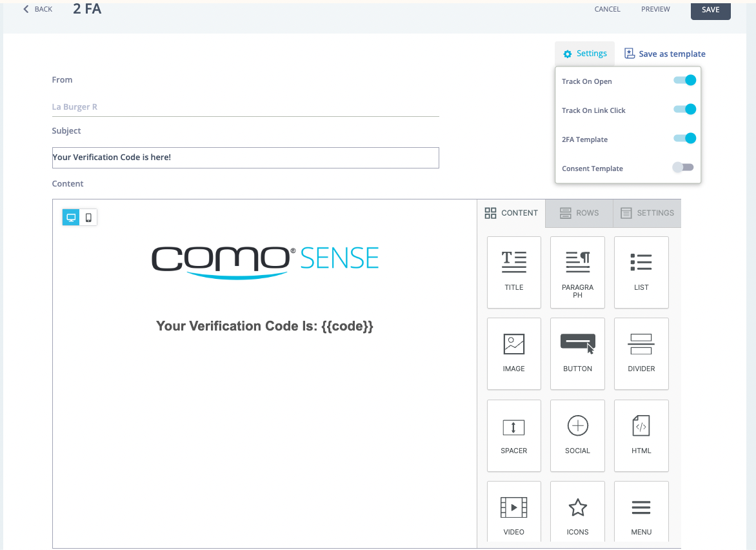The image size is (756, 550).
Task: Collapse the Settings gear panel
Action: (x=585, y=54)
